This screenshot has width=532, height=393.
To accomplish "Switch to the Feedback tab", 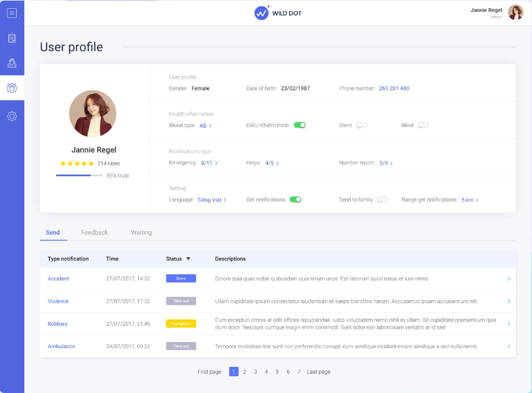I will pyautogui.click(x=95, y=232).
